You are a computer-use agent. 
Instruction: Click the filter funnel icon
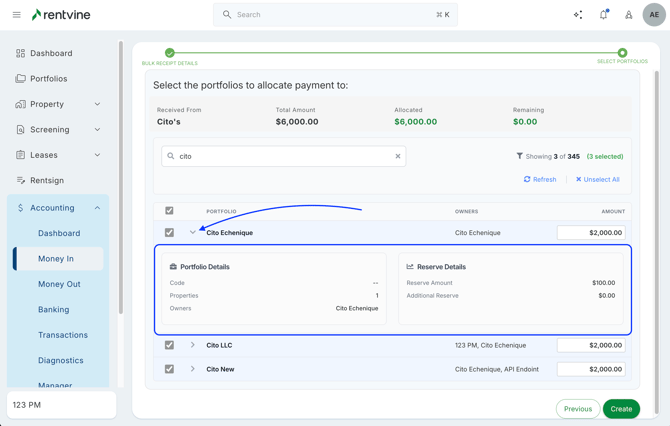519,156
